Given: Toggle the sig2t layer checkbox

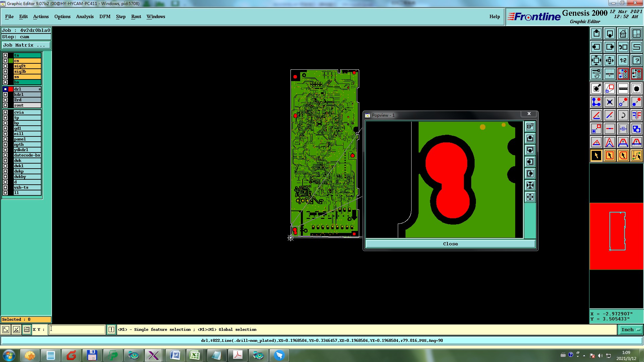Looking at the screenshot, I should coord(5,66).
